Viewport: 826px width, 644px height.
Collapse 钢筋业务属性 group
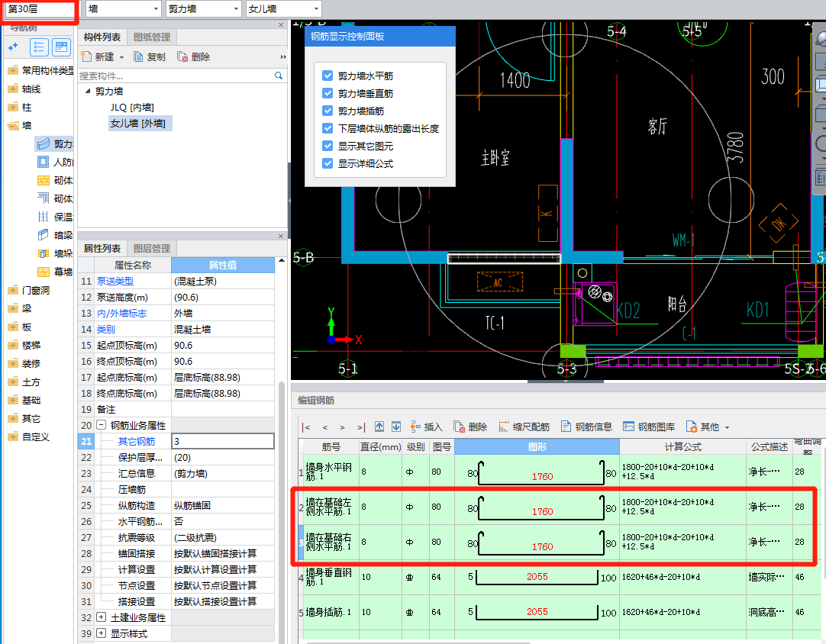coord(101,425)
